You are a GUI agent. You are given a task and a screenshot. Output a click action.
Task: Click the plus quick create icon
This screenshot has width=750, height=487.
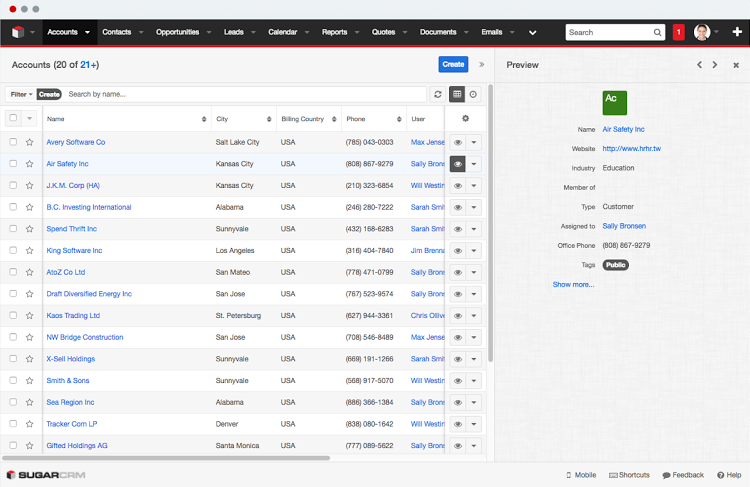(736, 32)
